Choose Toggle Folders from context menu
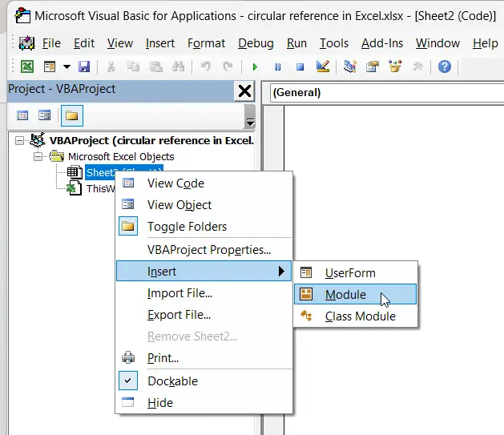The height and width of the screenshot is (435, 504). (x=204, y=227)
